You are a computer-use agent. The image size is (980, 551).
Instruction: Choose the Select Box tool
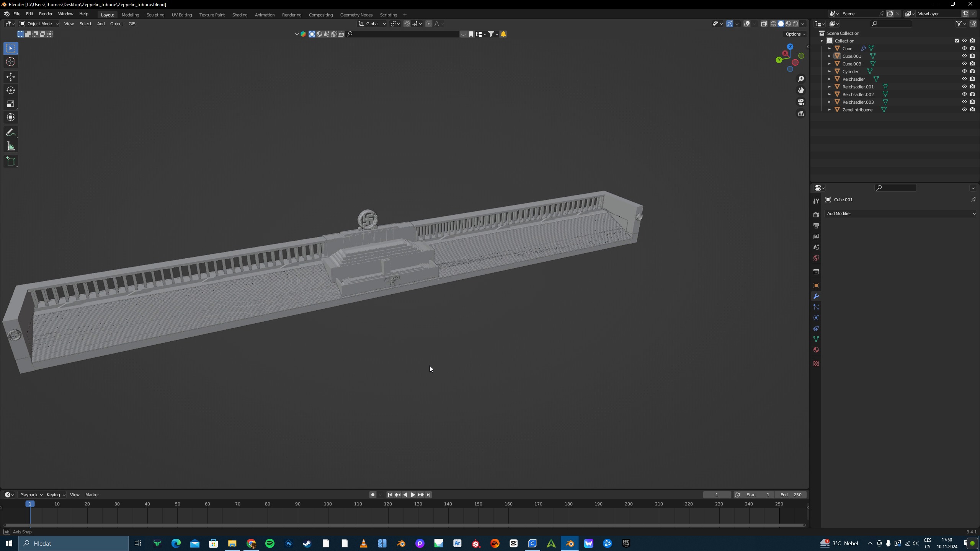click(11, 48)
